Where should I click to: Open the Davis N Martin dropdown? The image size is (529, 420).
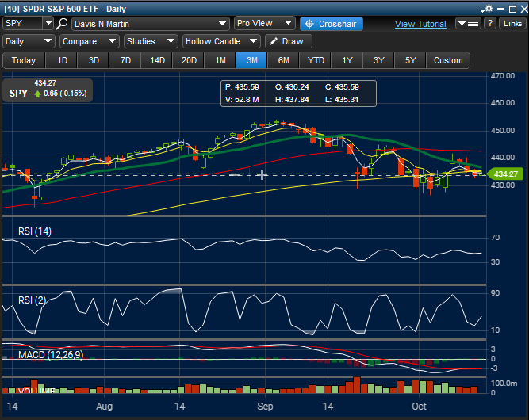tap(150, 24)
